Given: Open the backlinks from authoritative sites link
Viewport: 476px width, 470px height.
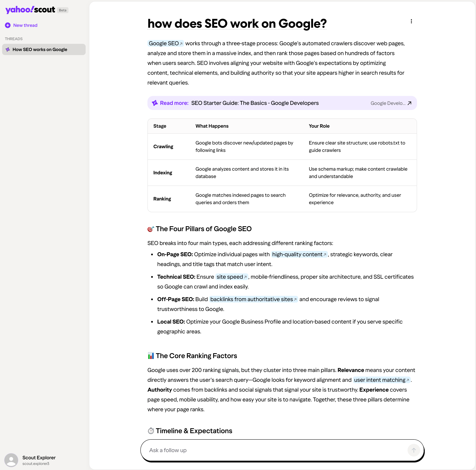Looking at the screenshot, I should (x=252, y=299).
